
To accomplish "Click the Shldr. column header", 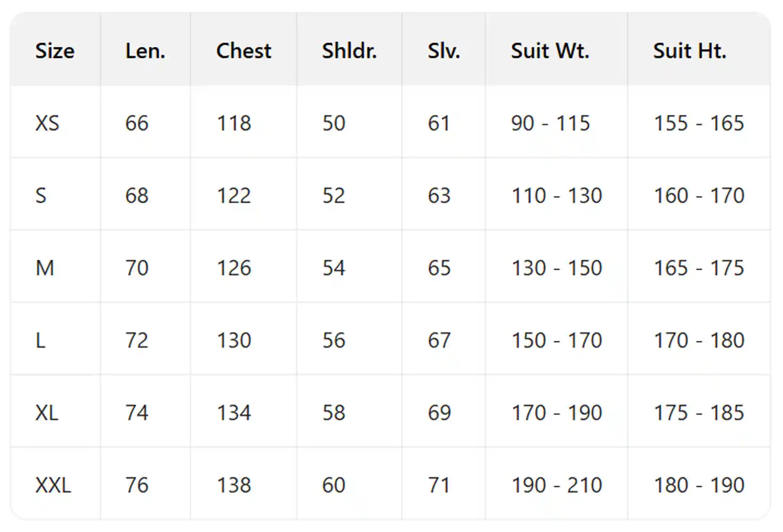I will pyautogui.click(x=349, y=51).
